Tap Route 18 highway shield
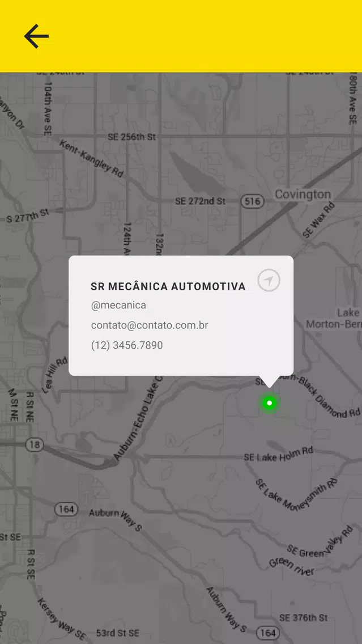Image resolution: width=362 pixels, height=644 pixels. click(x=35, y=444)
